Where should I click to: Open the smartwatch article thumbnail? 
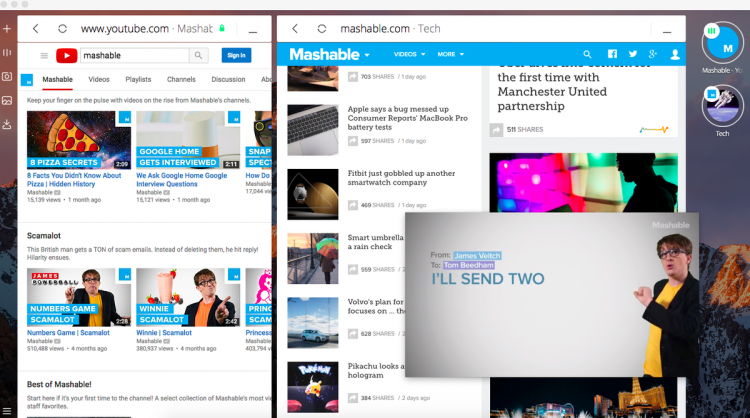(313, 194)
